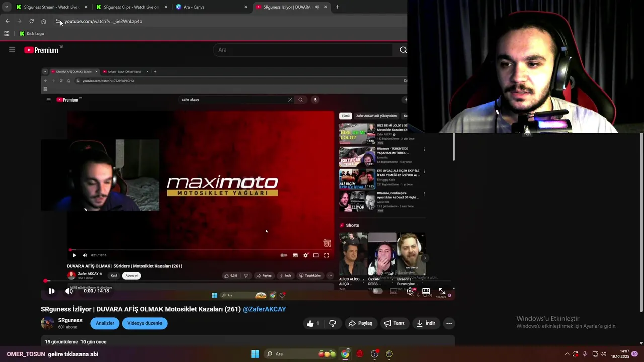Switch to SRguness Stream Kick tab
The image size is (644, 362).
51,7
